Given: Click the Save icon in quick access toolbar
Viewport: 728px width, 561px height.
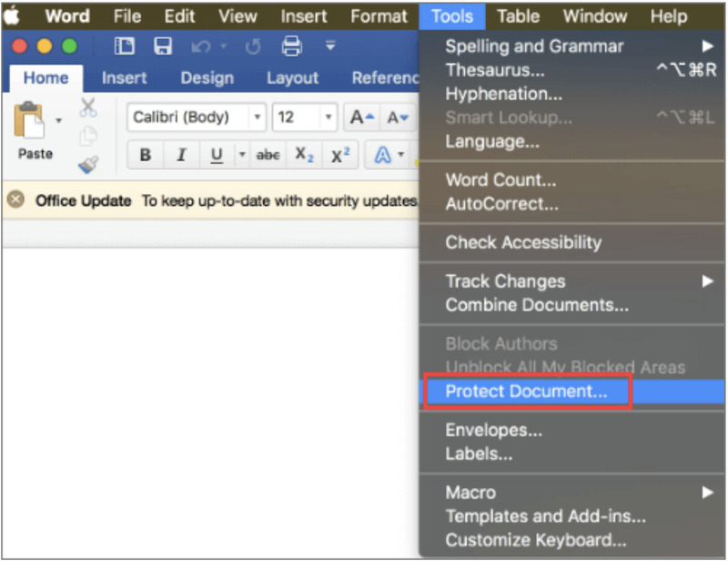Looking at the screenshot, I should (163, 46).
